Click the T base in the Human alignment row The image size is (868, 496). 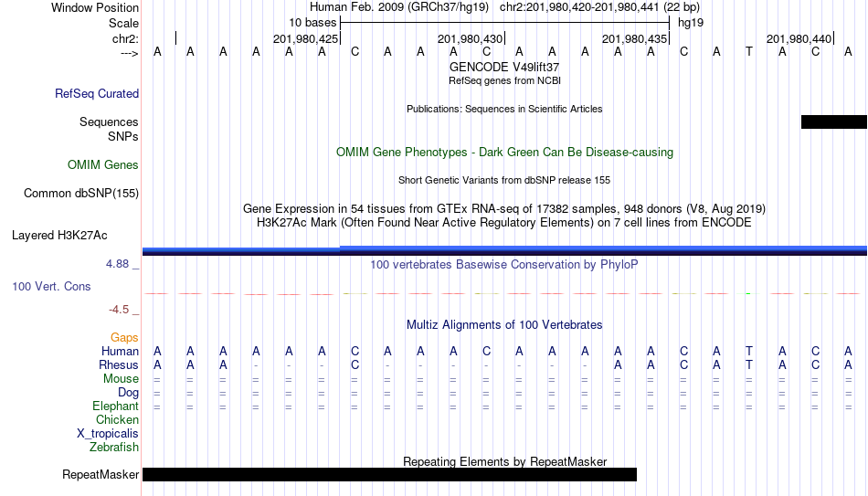749,352
